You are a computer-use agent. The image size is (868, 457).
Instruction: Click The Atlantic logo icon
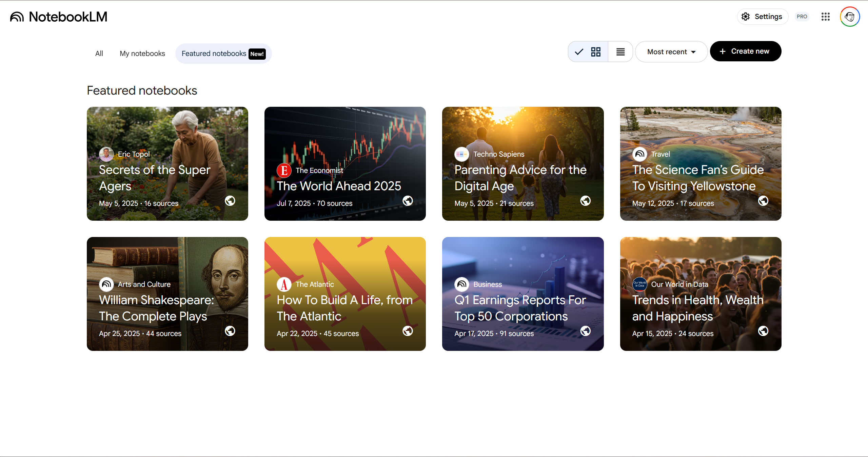(x=284, y=284)
